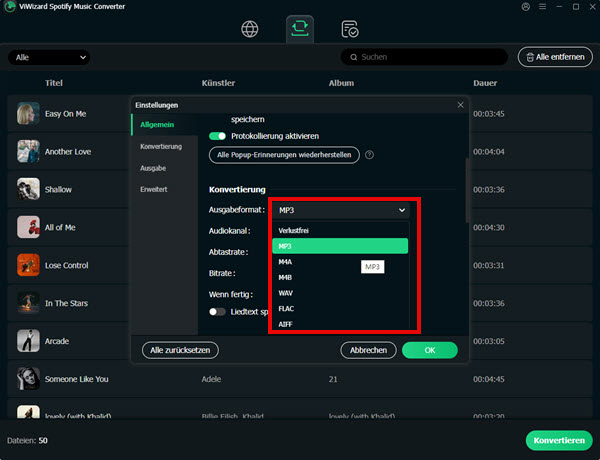The height and width of the screenshot is (460, 600).
Task: Click the Dauer column header
Action: click(x=485, y=83)
